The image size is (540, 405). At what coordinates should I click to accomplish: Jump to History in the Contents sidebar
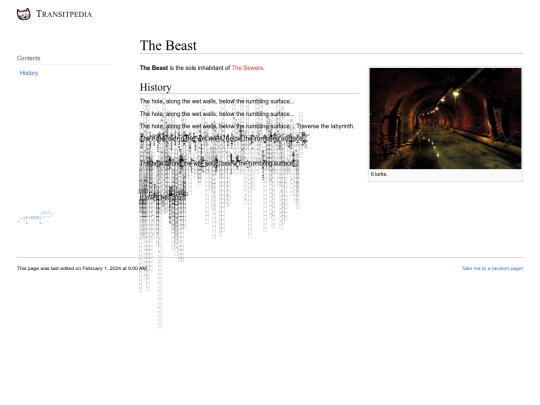pos(29,73)
